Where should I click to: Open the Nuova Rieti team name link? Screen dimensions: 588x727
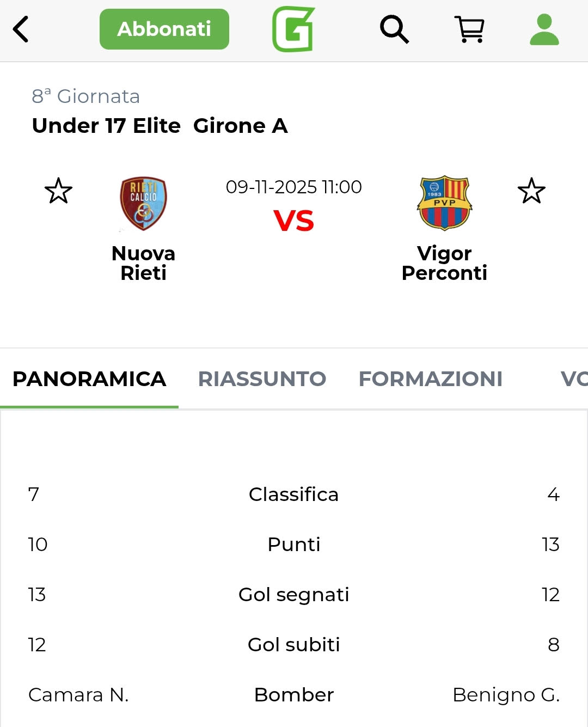pos(143,263)
